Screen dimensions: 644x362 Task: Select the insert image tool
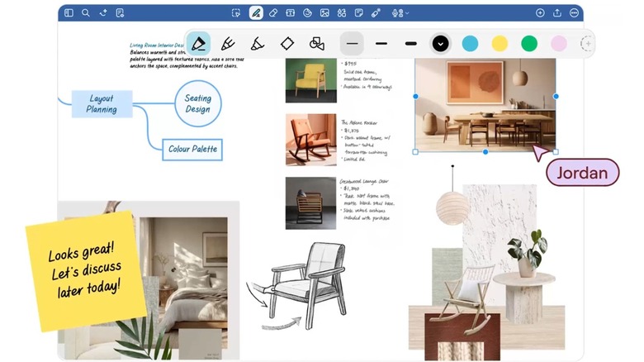click(324, 13)
